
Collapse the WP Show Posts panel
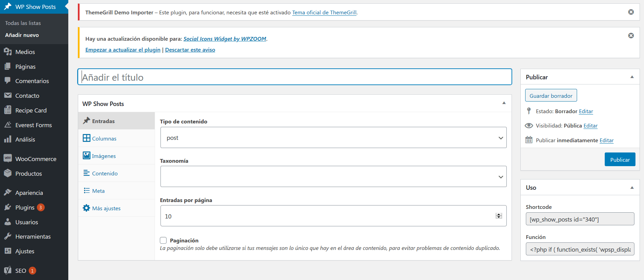pyautogui.click(x=504, y=103)
